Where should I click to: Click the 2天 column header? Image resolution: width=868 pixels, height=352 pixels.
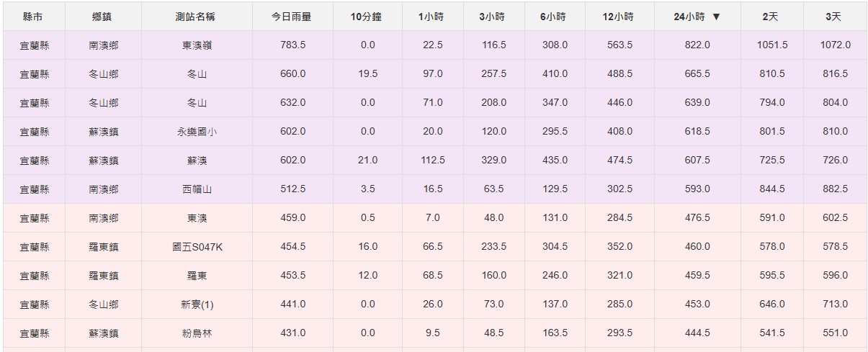coord(771,17)
